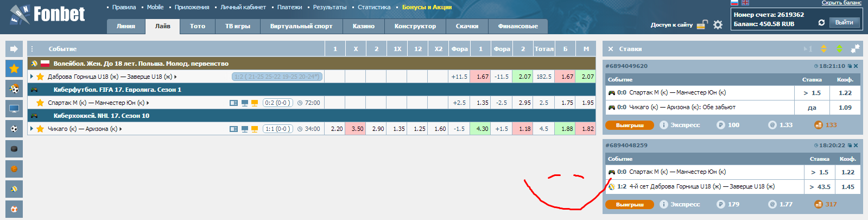868x220 pixels.
Task: Detach the Ставки panel with arrows icon
Action: (855, 49)
